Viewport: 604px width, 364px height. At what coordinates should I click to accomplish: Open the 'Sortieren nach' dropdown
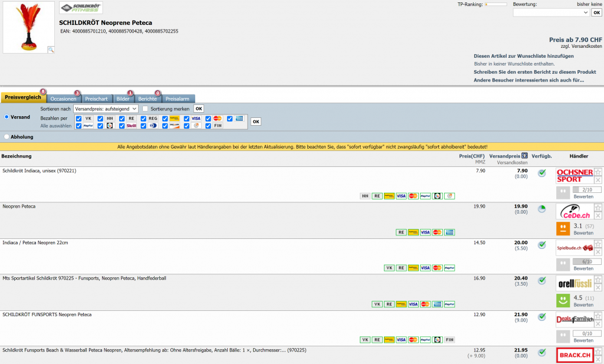point(106,109)
